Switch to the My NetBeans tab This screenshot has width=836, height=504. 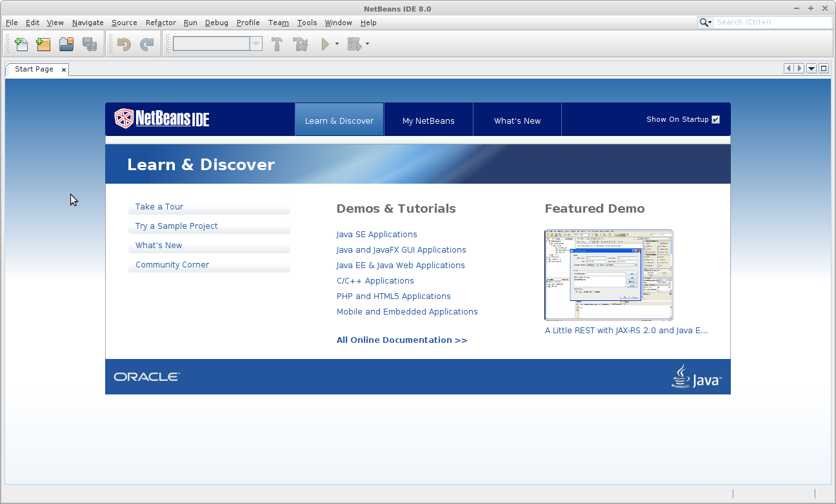tap(428, 120)
